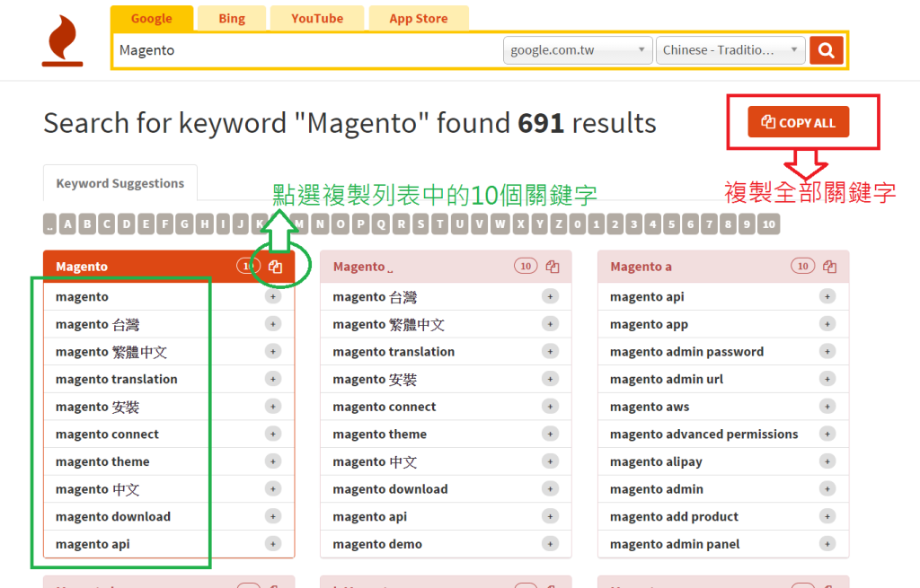Switch to the Bing tab
This screenshot has height=588, width=920.
tap(231, 18)
